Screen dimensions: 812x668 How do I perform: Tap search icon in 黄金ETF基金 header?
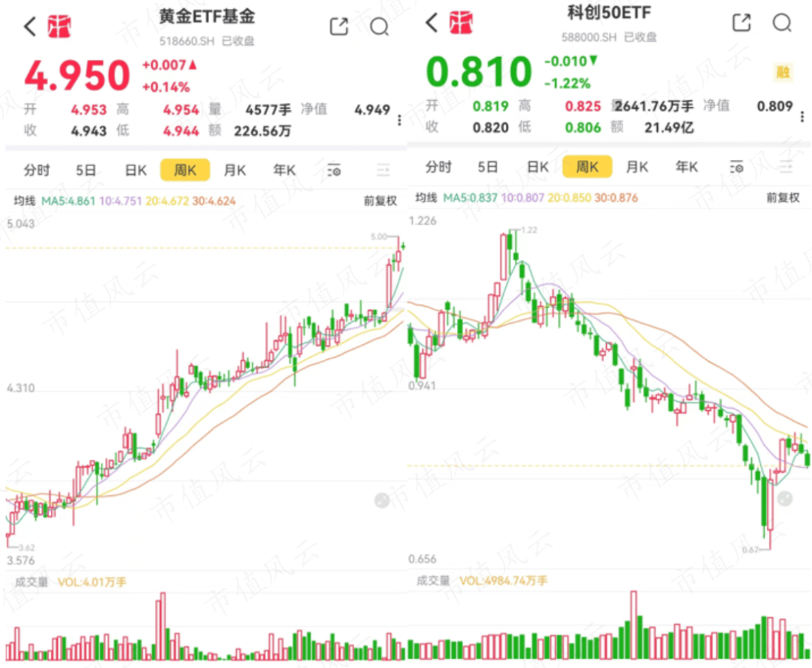pyautogui.click(x=380, y=27)
